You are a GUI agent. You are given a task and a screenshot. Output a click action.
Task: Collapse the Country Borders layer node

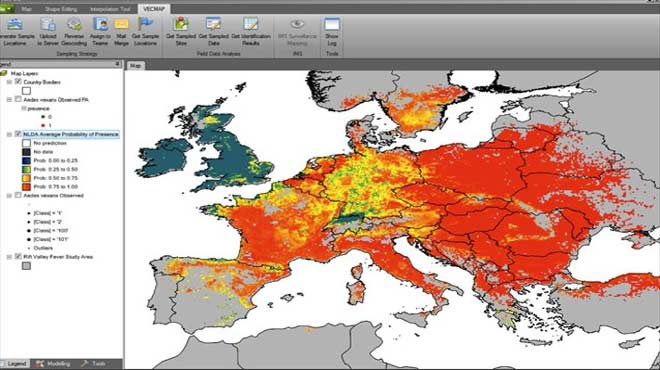tap(9, 82)
